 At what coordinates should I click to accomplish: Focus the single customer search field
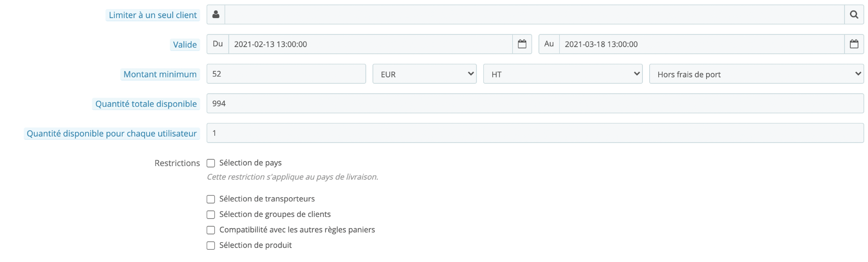pyautogui.click(x=534, y=14)
